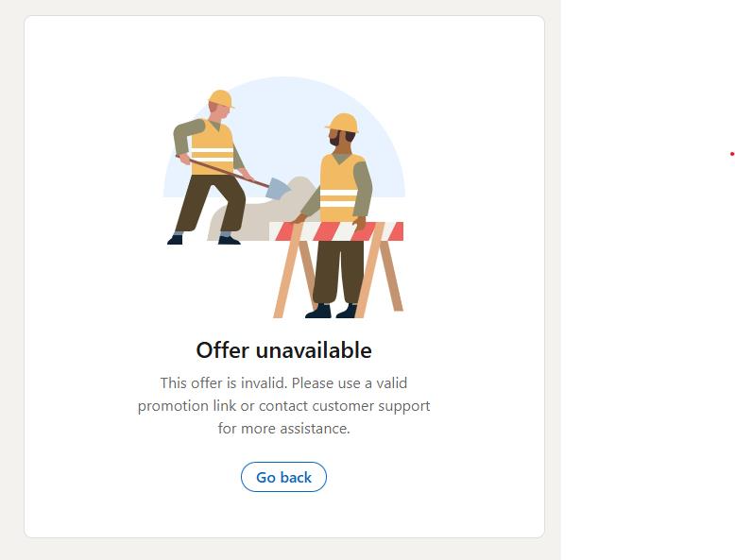Click the shoveling worker's yellow hard hat
The height and width of the screenshot is (560, 735).
(220, 98)
